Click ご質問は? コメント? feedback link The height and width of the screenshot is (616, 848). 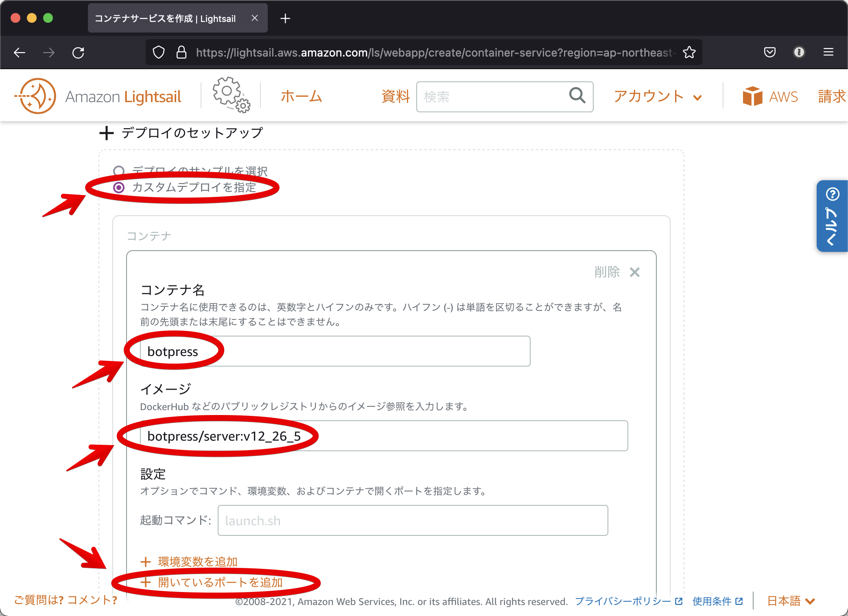[x=66, y=600]
